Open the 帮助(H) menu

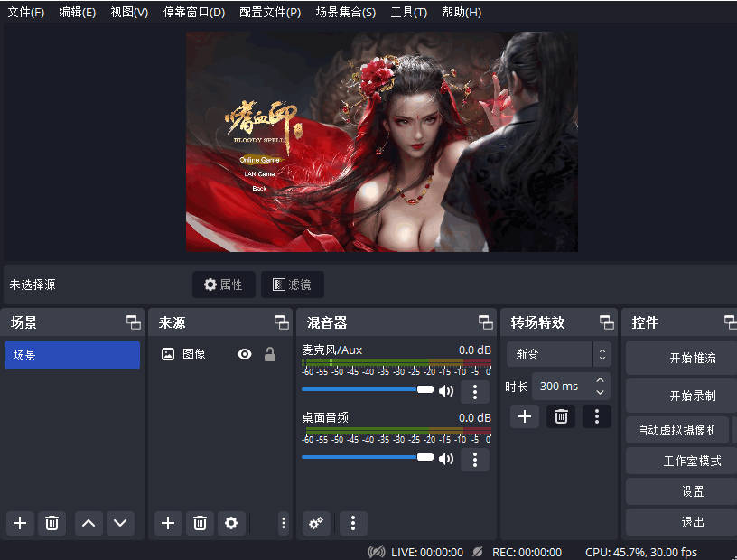click(462, 13)
